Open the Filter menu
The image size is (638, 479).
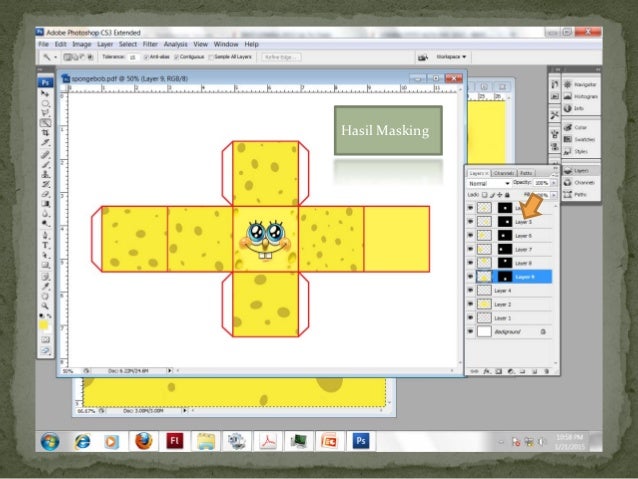(150, 44)
